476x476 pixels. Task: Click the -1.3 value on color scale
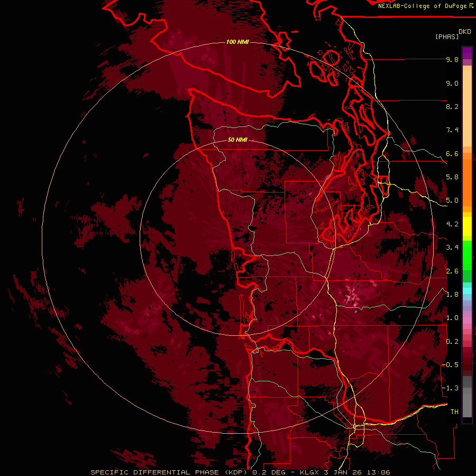click(450, 388)
